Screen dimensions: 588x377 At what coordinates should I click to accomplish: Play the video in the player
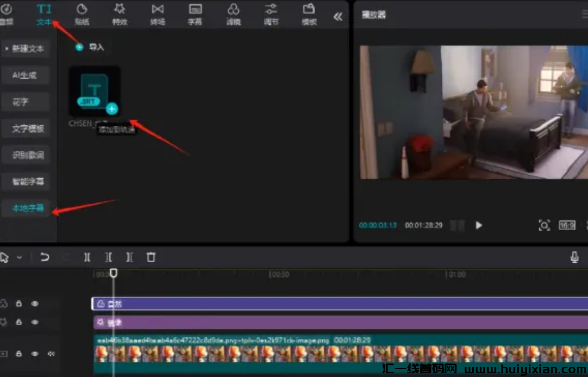click(x=479, y=226)
